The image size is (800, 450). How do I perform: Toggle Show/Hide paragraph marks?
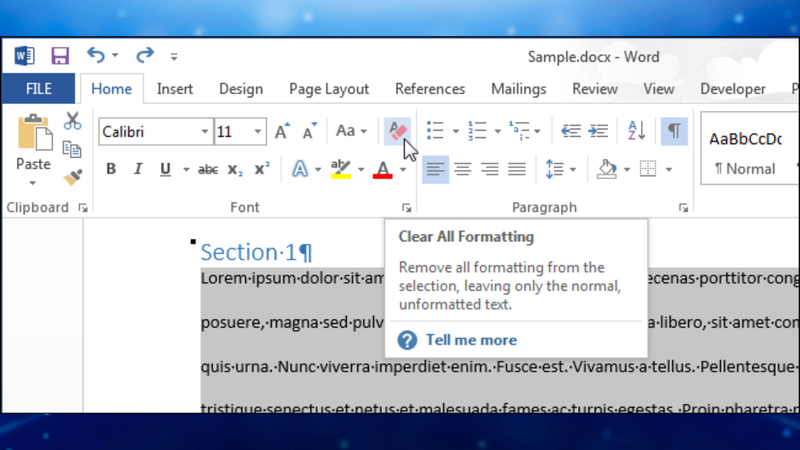pos(674,131)
